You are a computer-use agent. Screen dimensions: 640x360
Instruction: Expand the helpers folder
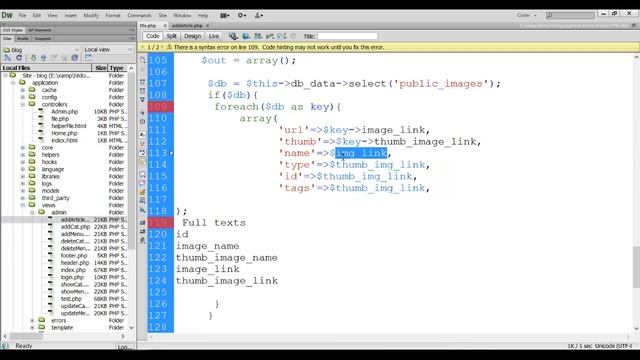coord(23,155)
